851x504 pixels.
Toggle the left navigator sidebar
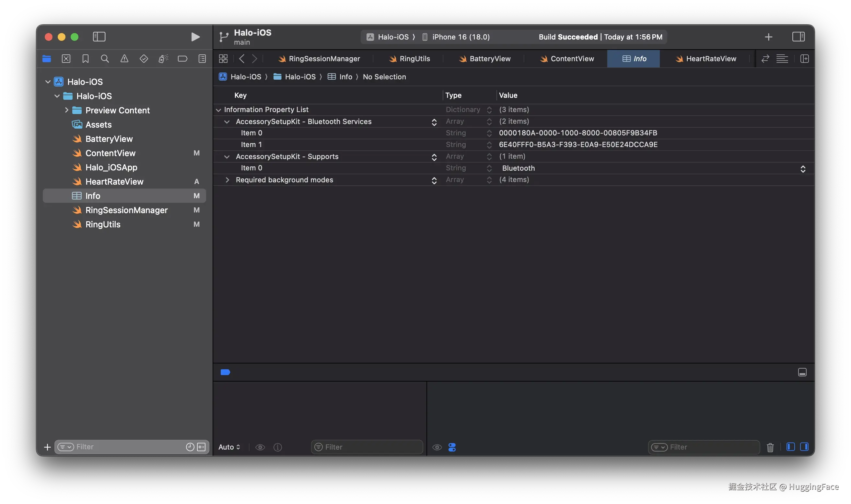99,37
